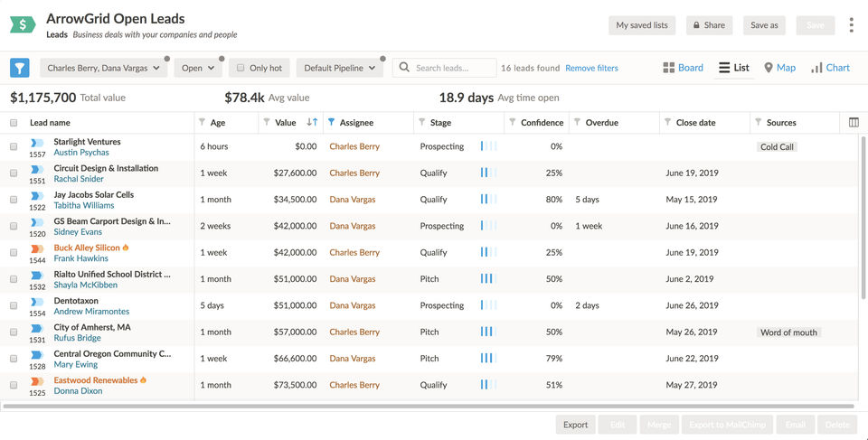Click the filter icon on Assignee column
Image resolution: width=868 pixels, height=440 pixels.
click(331, 122)
